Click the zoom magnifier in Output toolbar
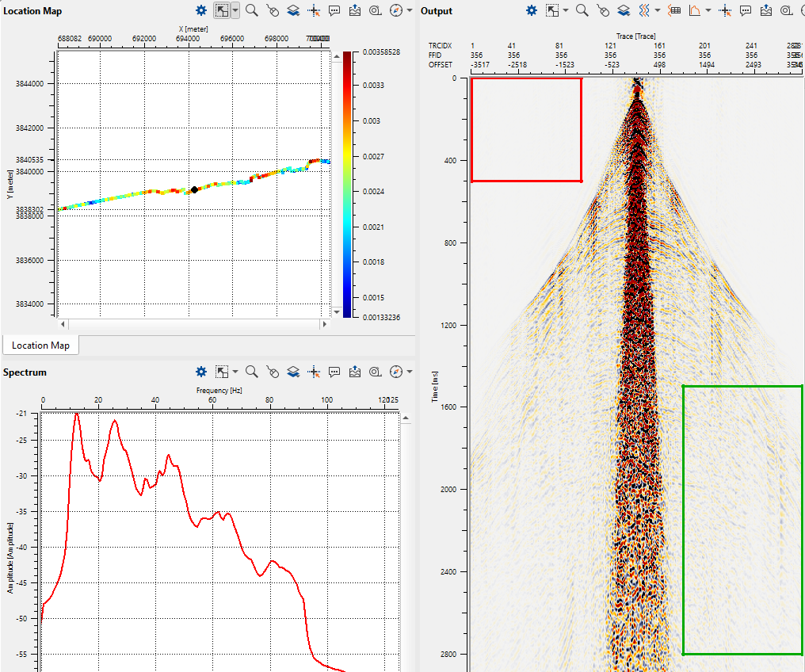The image size is (805, 672). (582, 10)
